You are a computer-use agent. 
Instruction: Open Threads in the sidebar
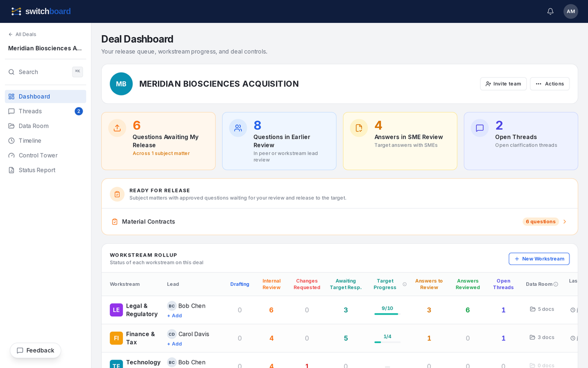(x=45, y=111)
